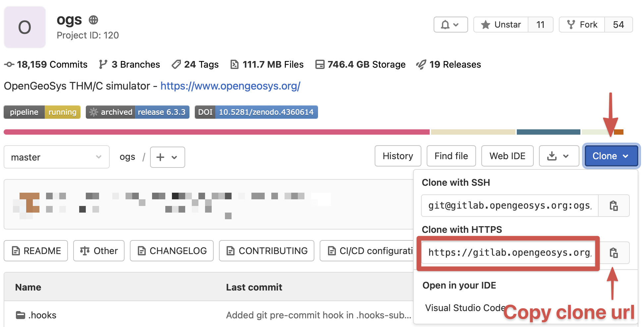Screen dimensions: 644x327
Task: Visit the opengeosys.org website link
Action: click(230, 86)
